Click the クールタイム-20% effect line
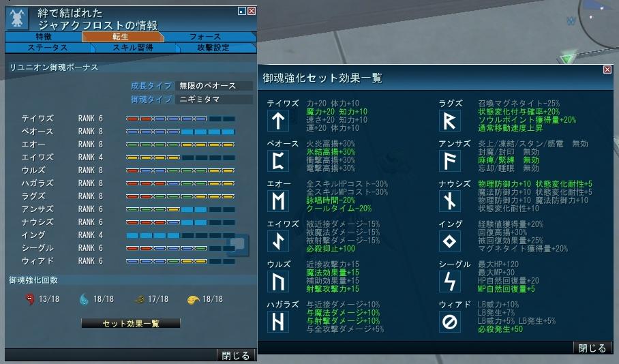The image size is (619, 364). pyautogui.click(x=339, y=208)
